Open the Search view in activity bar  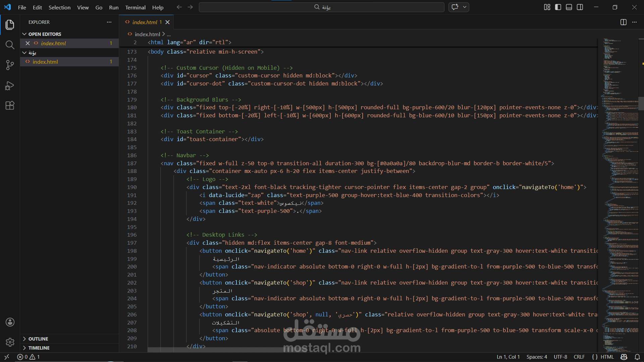(x=10, y=45)
